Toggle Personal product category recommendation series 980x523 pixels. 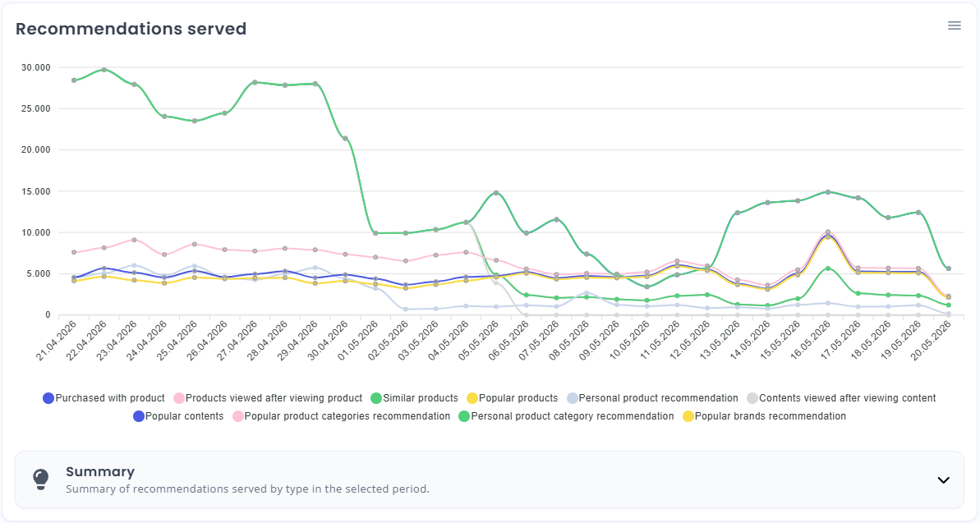(566, 416)
